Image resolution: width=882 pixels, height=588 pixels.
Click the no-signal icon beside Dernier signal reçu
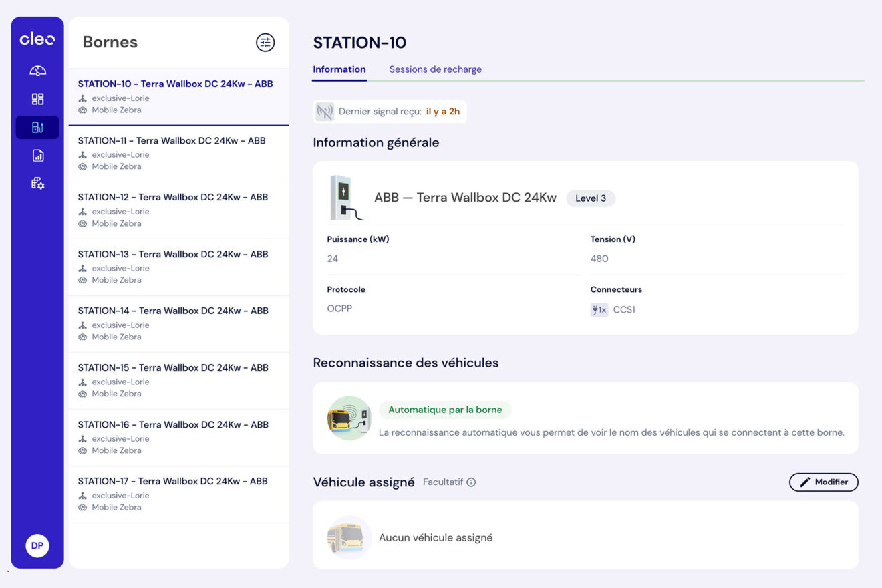325,112
